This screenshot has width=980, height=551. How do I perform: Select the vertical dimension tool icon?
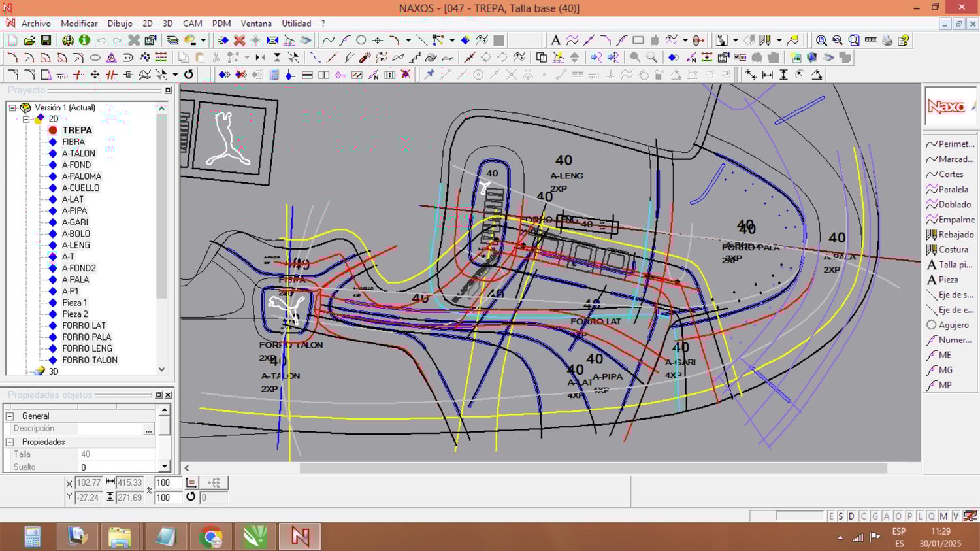pyautogui.click(x=783, y=75)
